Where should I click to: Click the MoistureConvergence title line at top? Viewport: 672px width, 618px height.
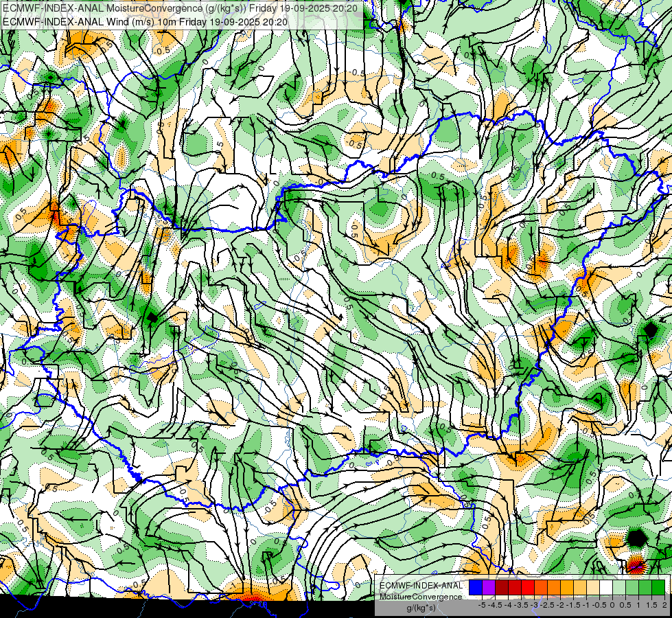180,8
